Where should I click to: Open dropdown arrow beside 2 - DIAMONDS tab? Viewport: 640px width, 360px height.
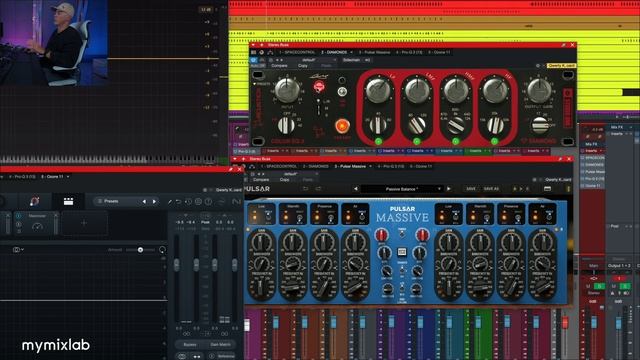point(351,52)
